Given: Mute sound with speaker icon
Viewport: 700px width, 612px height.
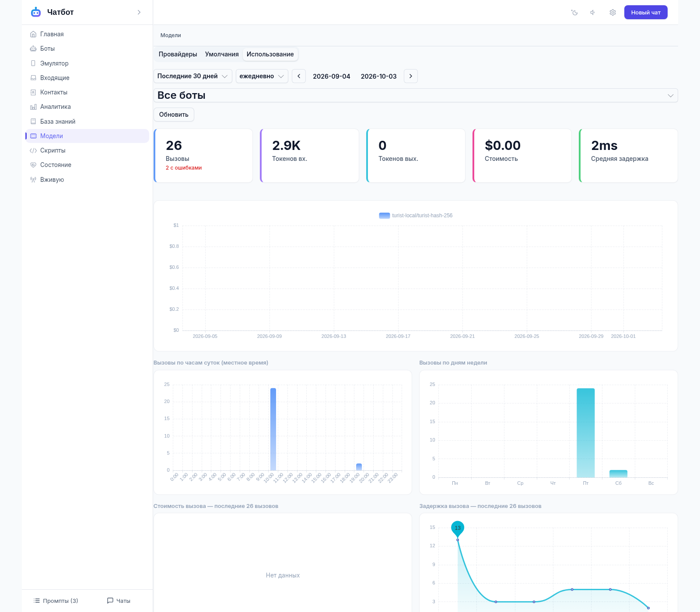Looking at the screenshot, I should tap(593, 13).
